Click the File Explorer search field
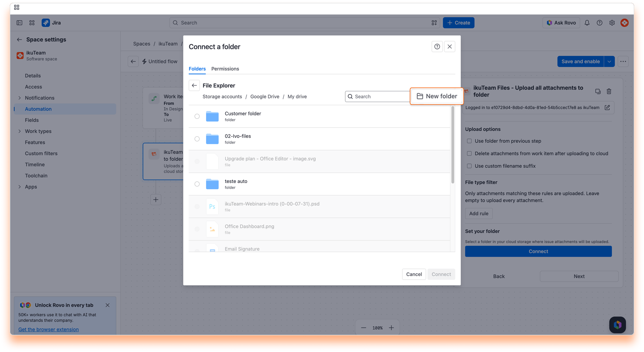Viewport: 644px width, 352px height. click(378, 97)
